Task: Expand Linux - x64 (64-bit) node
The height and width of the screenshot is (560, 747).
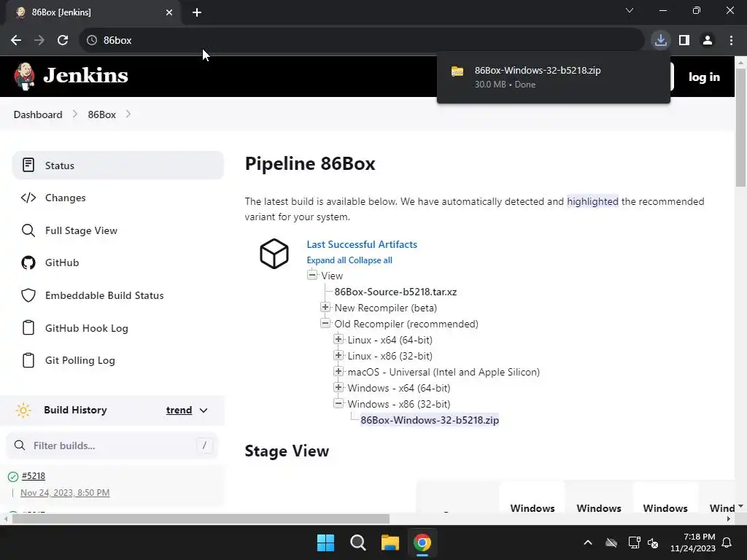Action: point(338,339)
